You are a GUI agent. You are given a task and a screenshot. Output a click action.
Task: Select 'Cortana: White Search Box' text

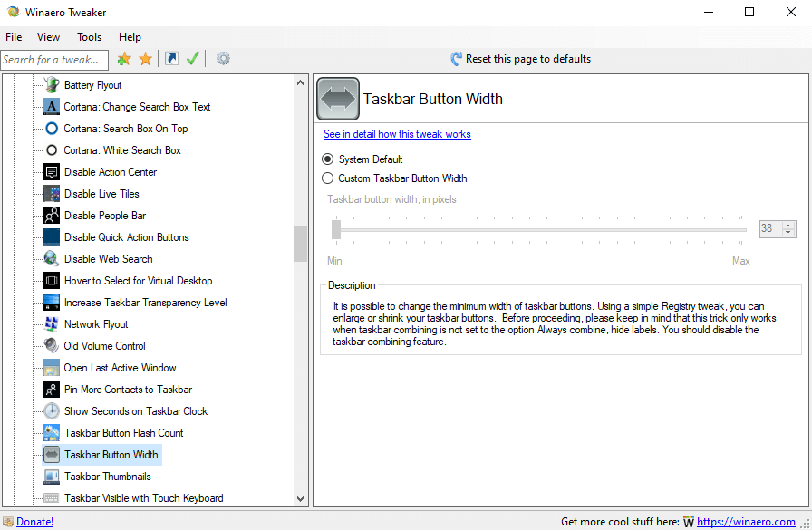click(x=122, y=150)
